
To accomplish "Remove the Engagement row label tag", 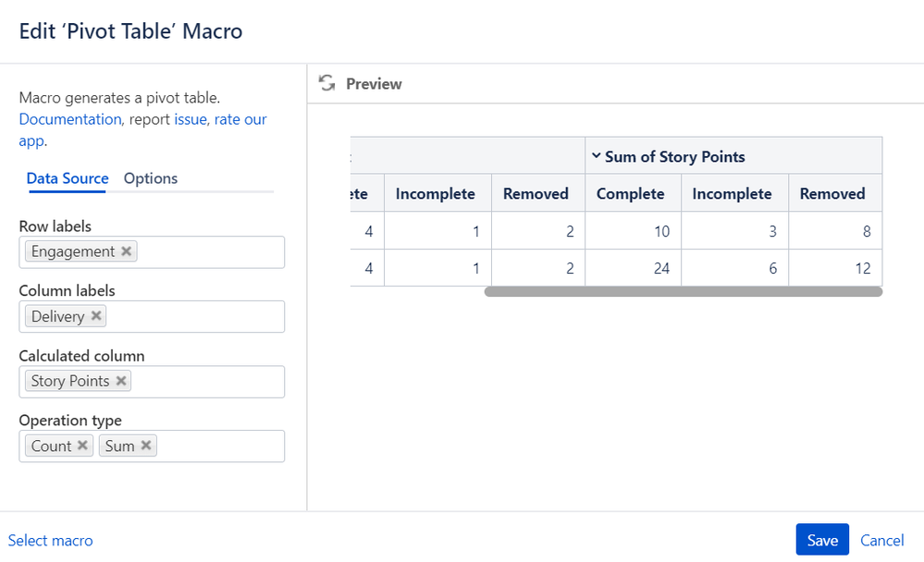I will click(x=127, y=251).
